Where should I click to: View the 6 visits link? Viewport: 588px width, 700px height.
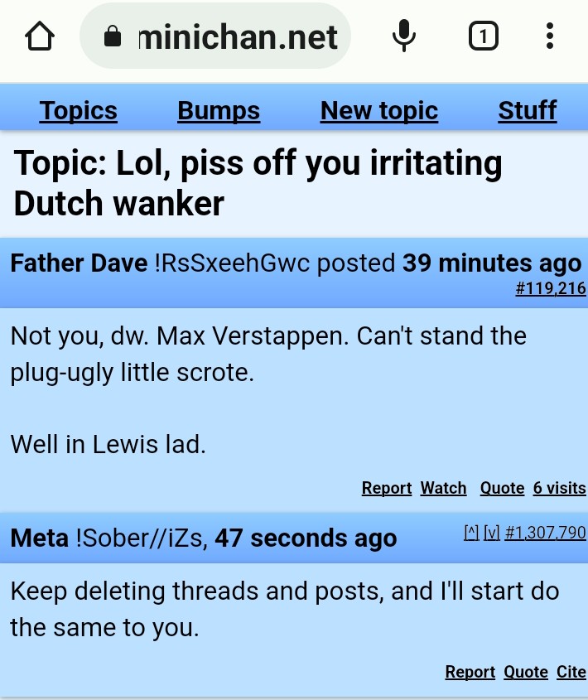tap(559, 488)
